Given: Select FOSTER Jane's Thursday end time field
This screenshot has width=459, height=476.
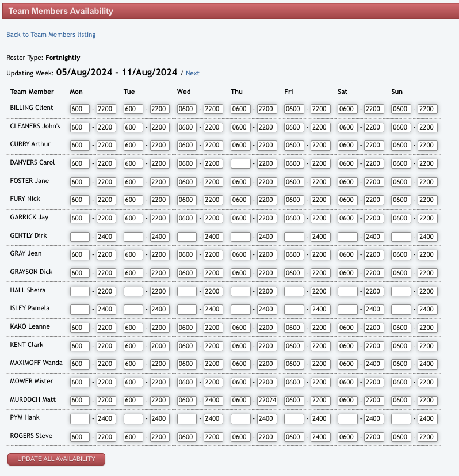Looking at the screenshot, I should (x=267, y=182).
